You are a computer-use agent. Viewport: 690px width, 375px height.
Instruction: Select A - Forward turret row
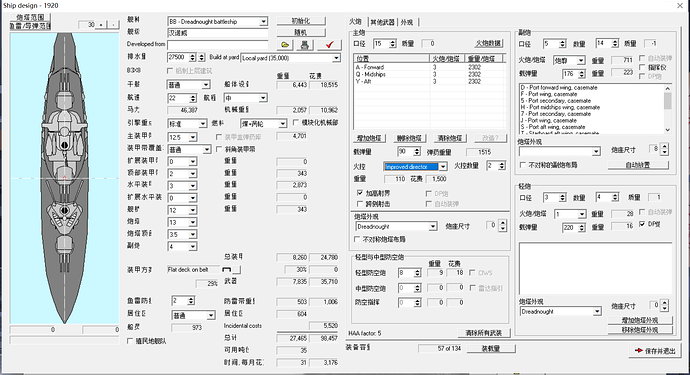(x=429, y=67)
